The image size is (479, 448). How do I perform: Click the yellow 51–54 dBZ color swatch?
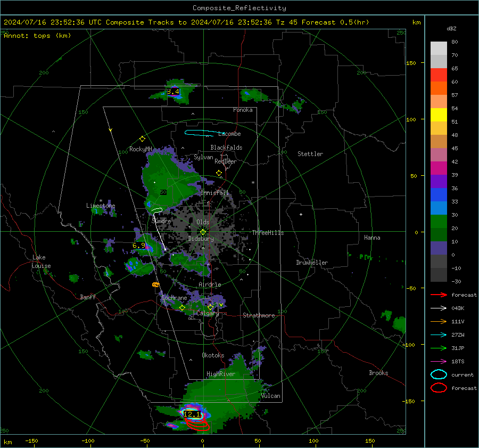click(x=439, y=115)
